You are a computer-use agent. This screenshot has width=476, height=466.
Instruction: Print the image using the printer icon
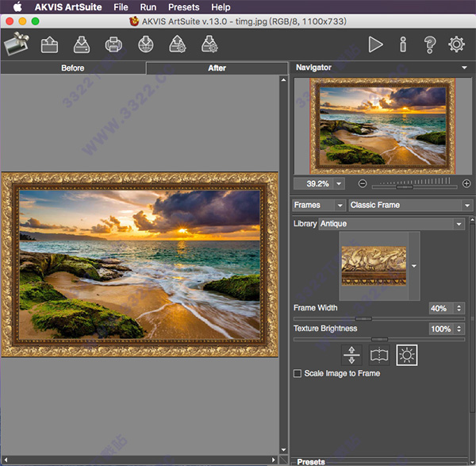(113, 44)
